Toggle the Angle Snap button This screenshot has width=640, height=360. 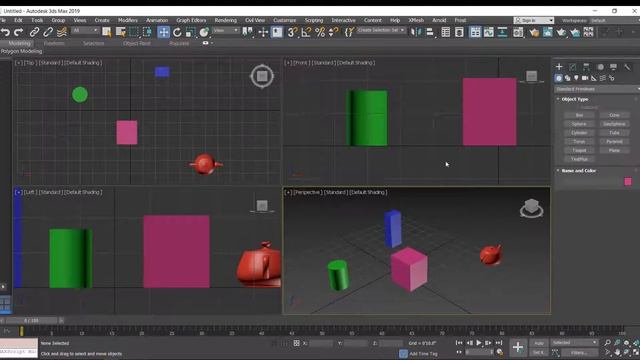[306, 32]
